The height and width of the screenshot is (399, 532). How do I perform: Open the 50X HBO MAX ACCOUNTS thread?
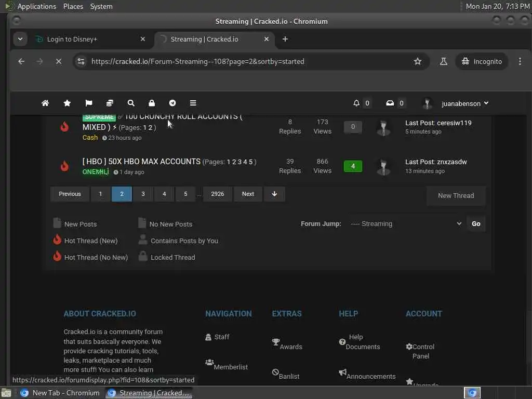141,162
